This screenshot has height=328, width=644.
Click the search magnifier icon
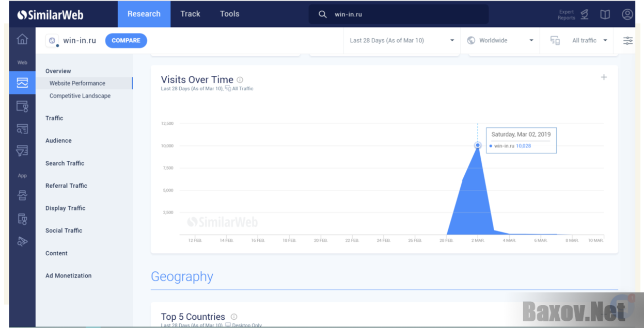point(323,14)
